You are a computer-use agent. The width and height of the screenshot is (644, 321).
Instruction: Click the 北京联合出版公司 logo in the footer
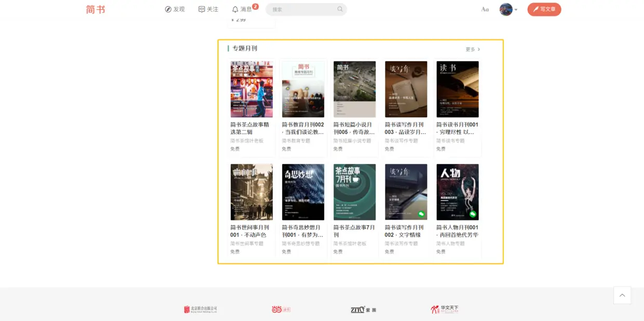click(x=200, y=309)
